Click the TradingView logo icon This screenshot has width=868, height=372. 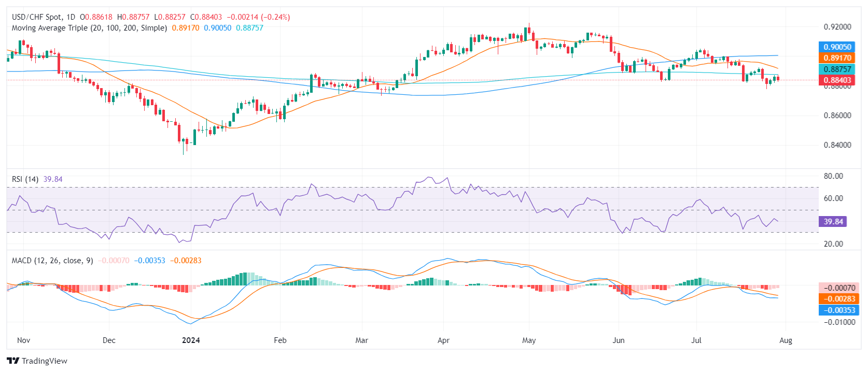[13, 361]
